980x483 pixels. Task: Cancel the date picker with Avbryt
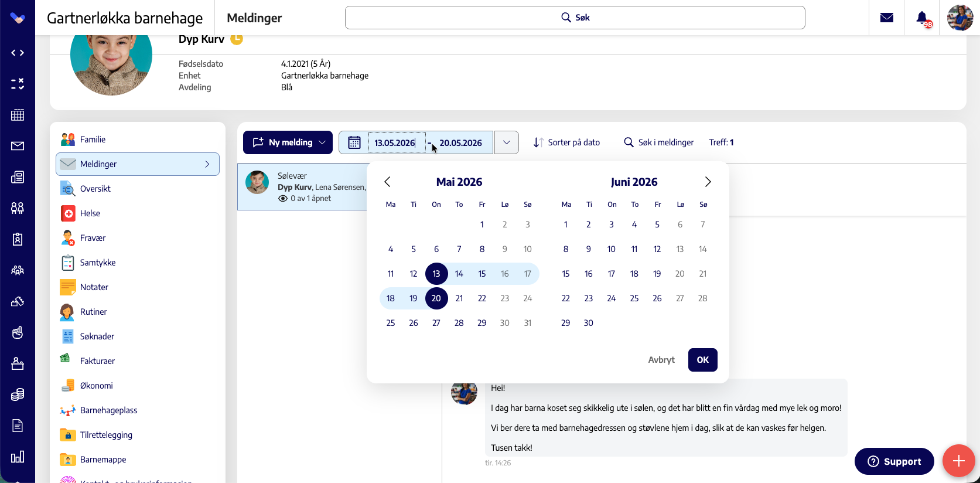point(661,360)
